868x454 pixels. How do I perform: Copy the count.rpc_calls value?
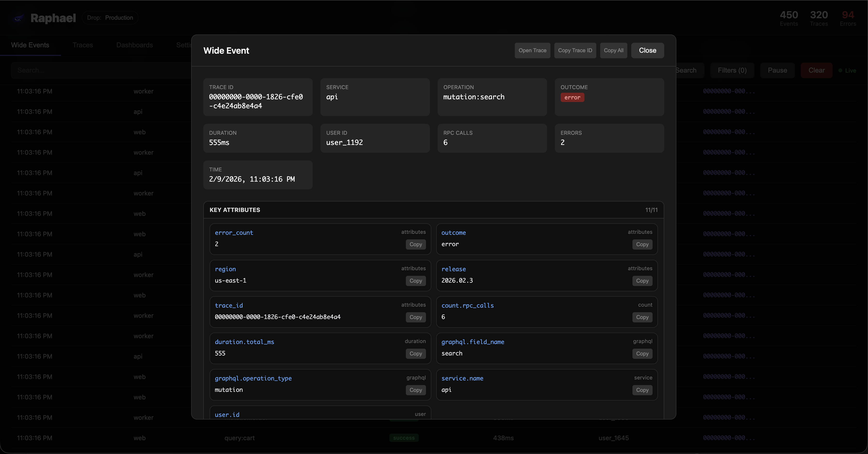pyautogui.click(x=642, y=317)
